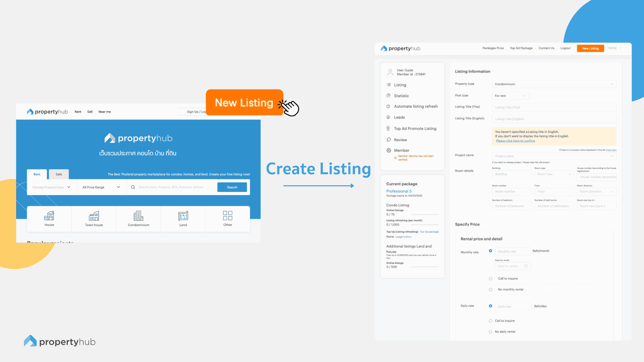Open Top Ad Package in the top menu
Viewport: 644px width, 362px height.
[x=521, y=48]
